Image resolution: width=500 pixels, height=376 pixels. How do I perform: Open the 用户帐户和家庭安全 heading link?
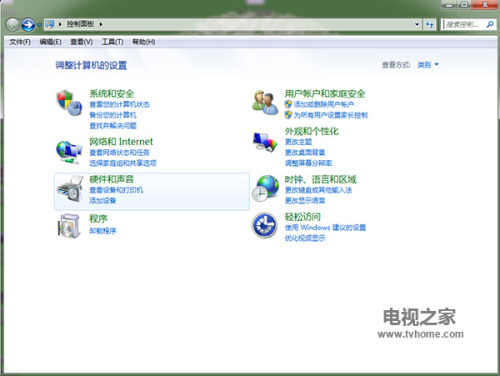pos(325,94)
